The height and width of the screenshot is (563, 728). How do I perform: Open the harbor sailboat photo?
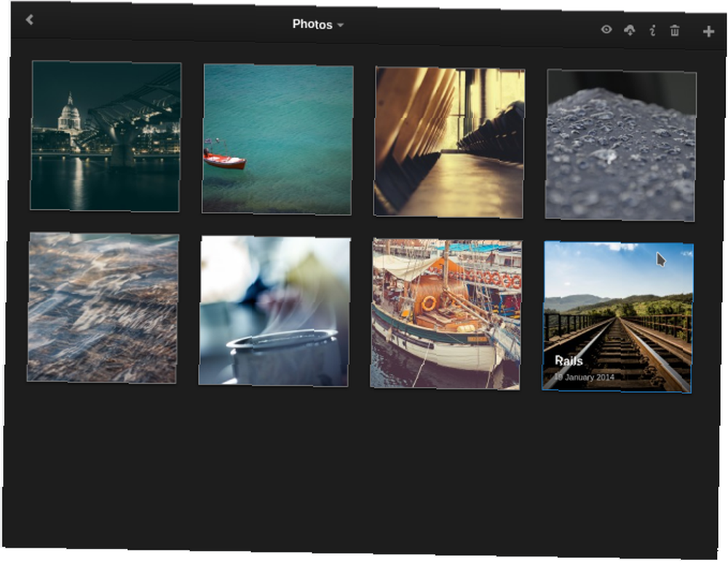[446, 314]
